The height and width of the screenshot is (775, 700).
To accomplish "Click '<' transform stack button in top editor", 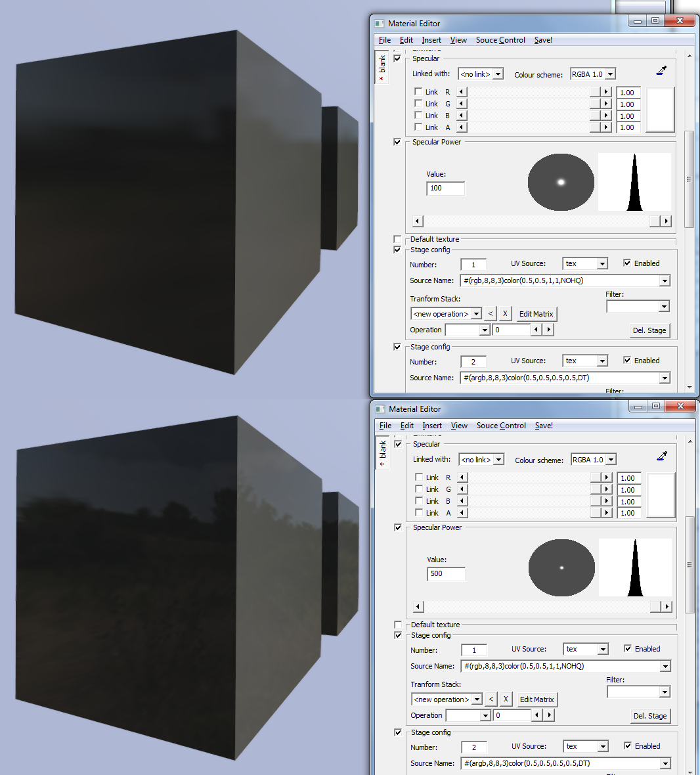I will coord(490,314).
